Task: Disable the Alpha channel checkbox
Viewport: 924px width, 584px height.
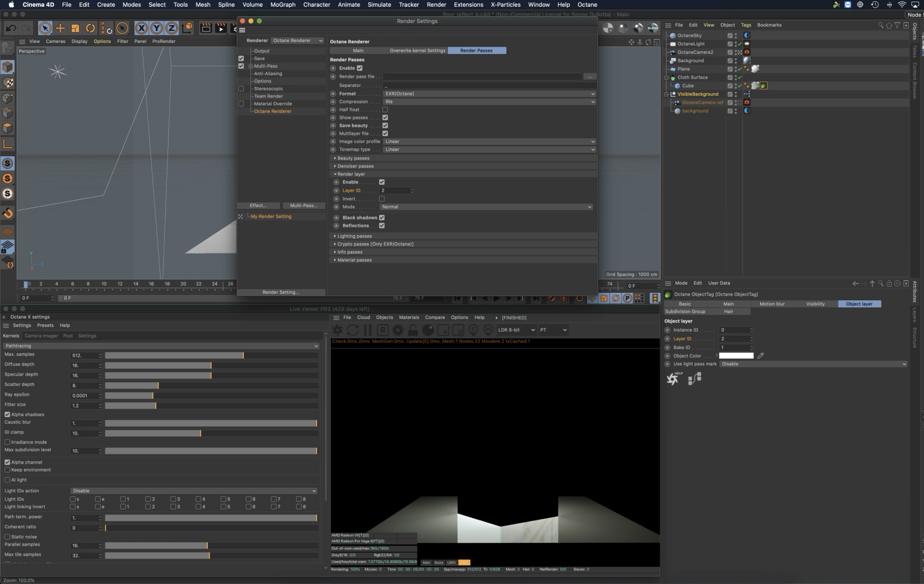Action: tap(7, 462)
